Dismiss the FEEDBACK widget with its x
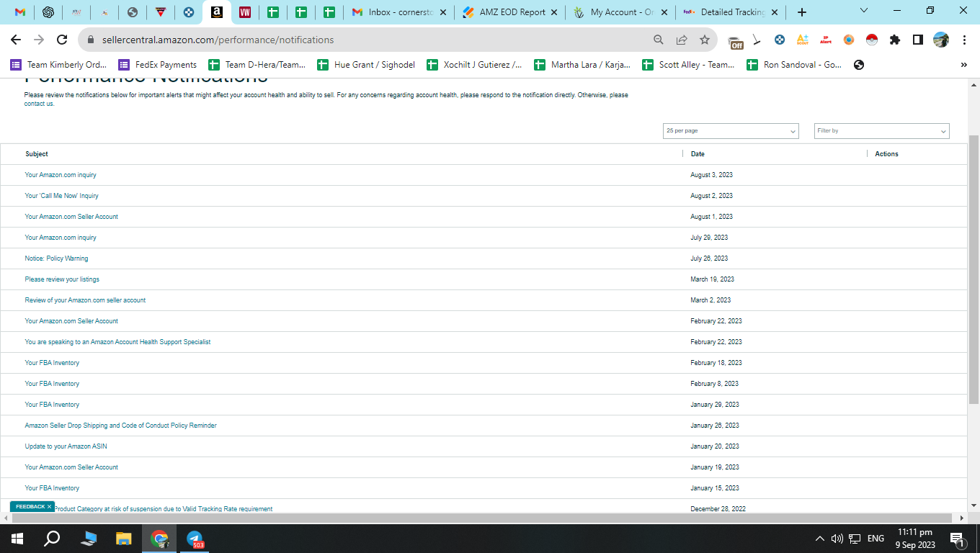This screenshot has width=980, height=553. pos(49,507)
